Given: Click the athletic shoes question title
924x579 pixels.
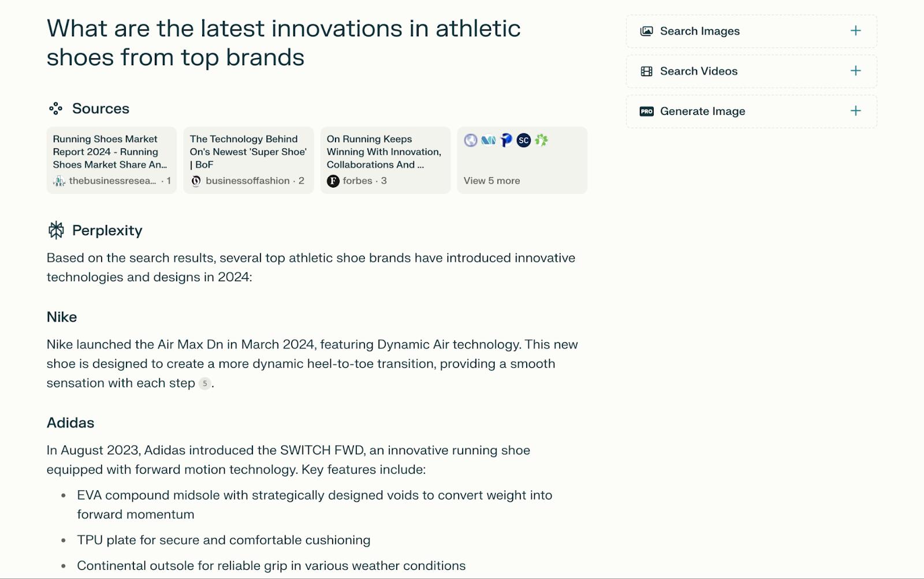Looking at the screenshot, I should pyautogui.click(x=283, y=43).
